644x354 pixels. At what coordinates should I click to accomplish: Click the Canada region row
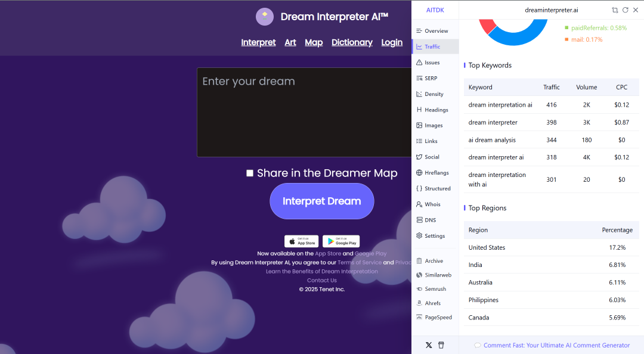(x=551, y=318)
